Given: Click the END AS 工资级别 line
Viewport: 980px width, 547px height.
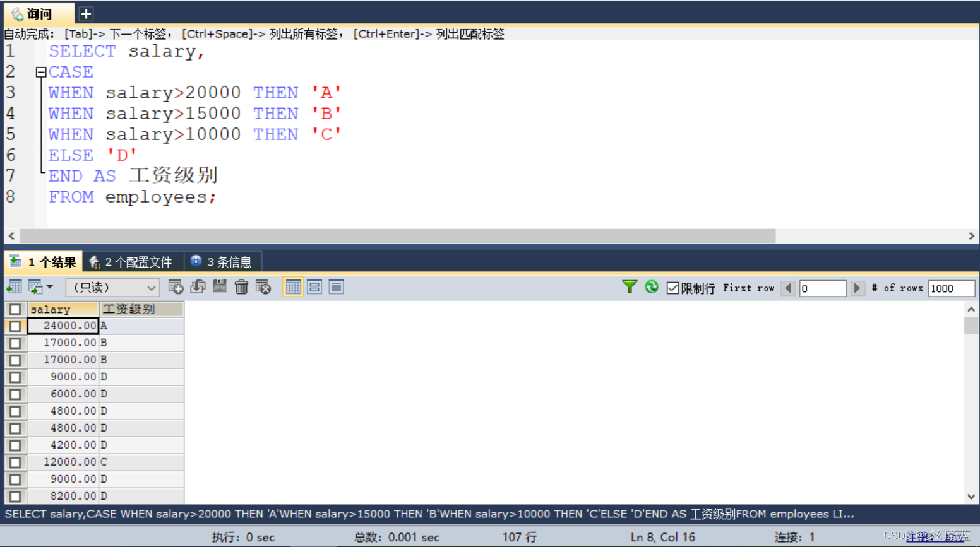Looking at the screenshot, I should (133, 176).
